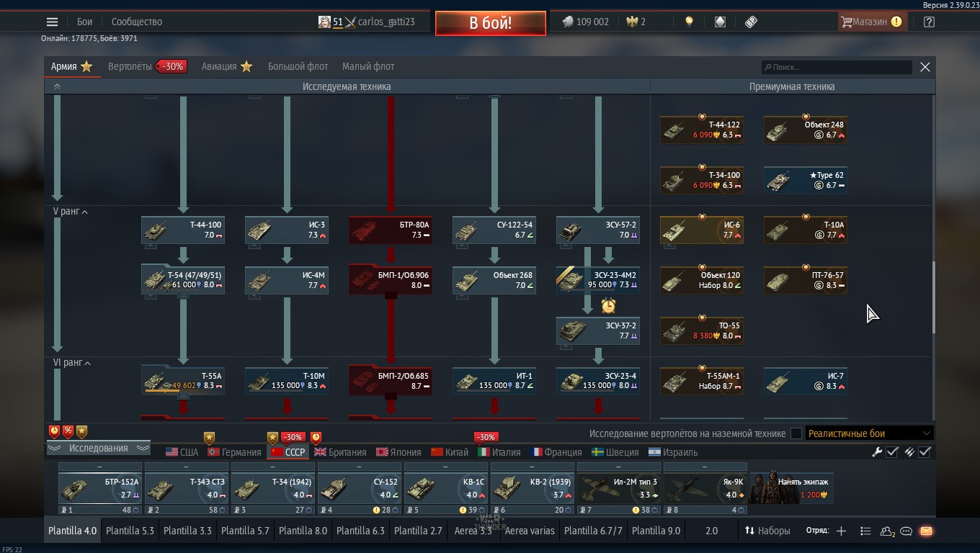This screenshot has height=553, width=980.
Task: Click the Silver Lions balance 109 002
Action: (585, 22)
